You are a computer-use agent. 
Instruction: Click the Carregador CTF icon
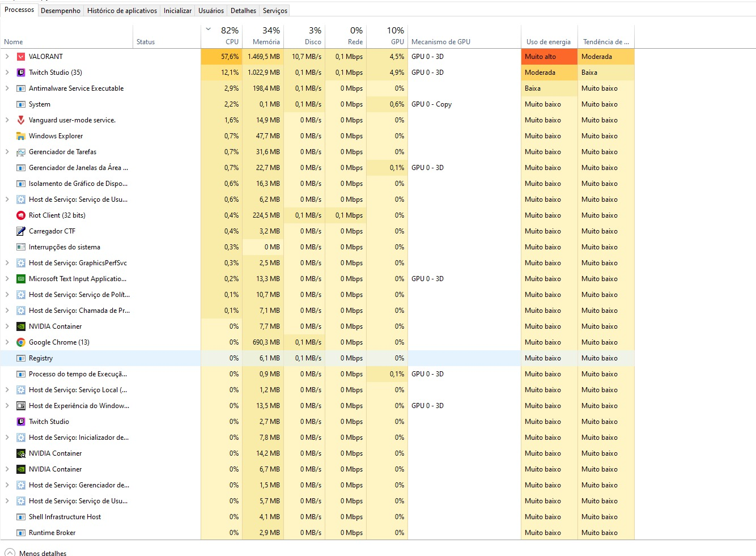point(21,231)
